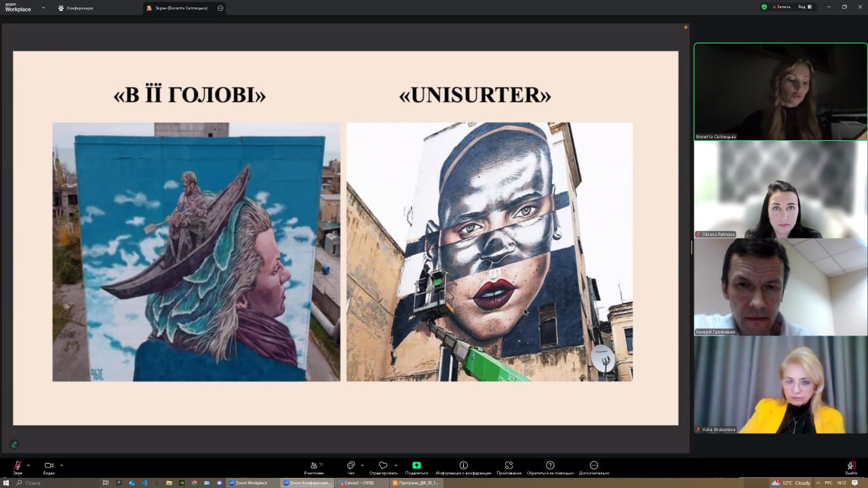The image size is (868, 488).
Task: Check the green encryption shield icon
Action: click(764, 7)
